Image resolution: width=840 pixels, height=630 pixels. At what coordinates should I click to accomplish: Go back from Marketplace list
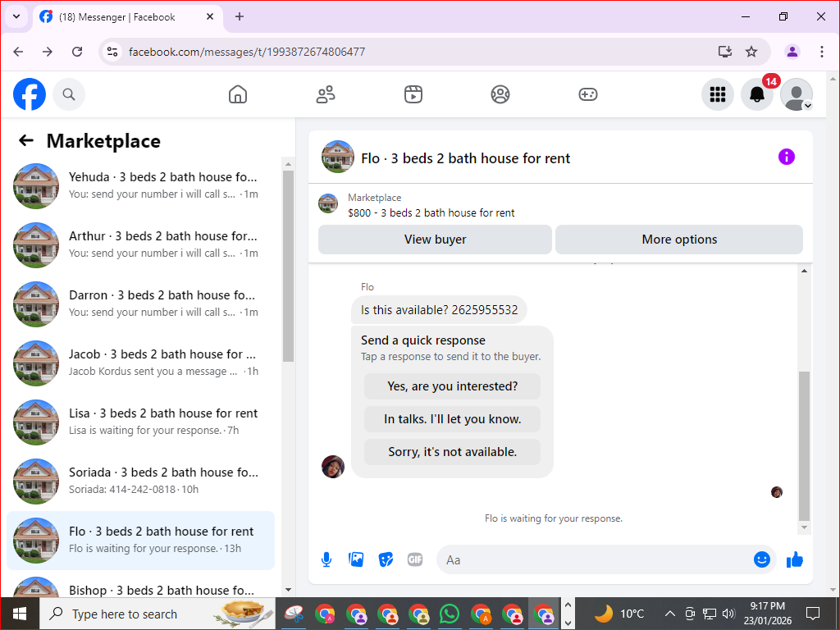[26, 141]
